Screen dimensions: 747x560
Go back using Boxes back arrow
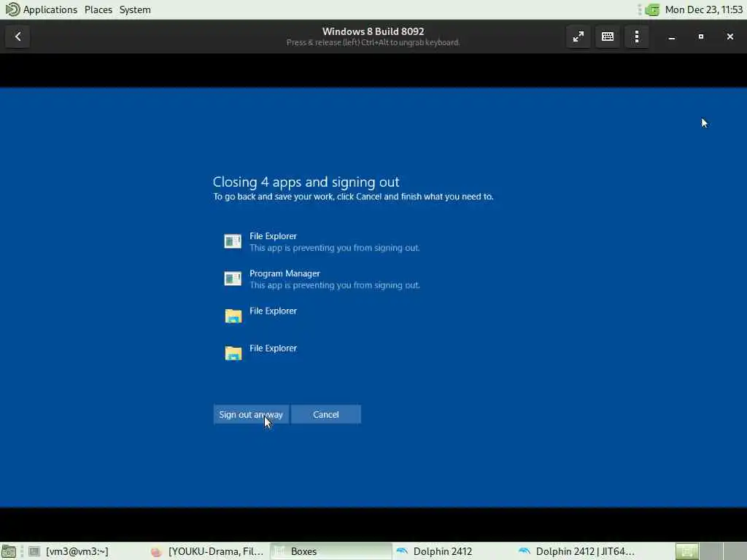point(18,36)
